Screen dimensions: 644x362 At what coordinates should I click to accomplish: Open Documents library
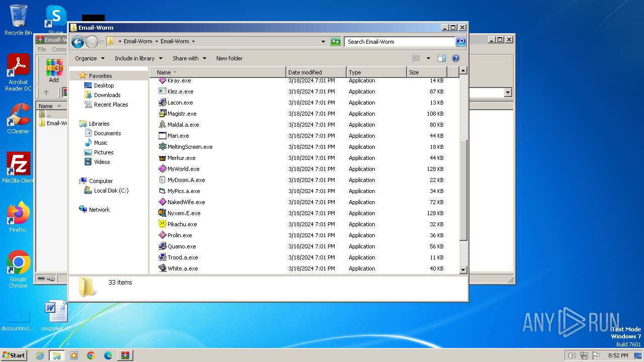pos(107,133)
